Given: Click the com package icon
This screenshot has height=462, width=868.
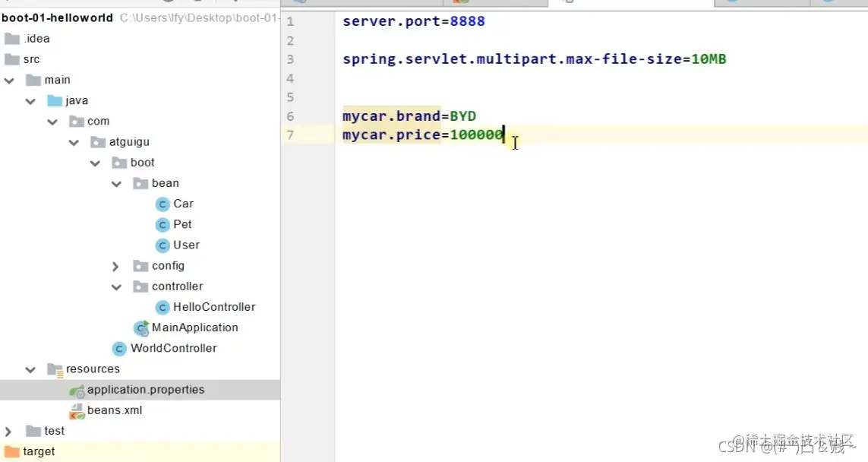Looking at the screenshot, I should pyautogui.click(x=77, y=121).
